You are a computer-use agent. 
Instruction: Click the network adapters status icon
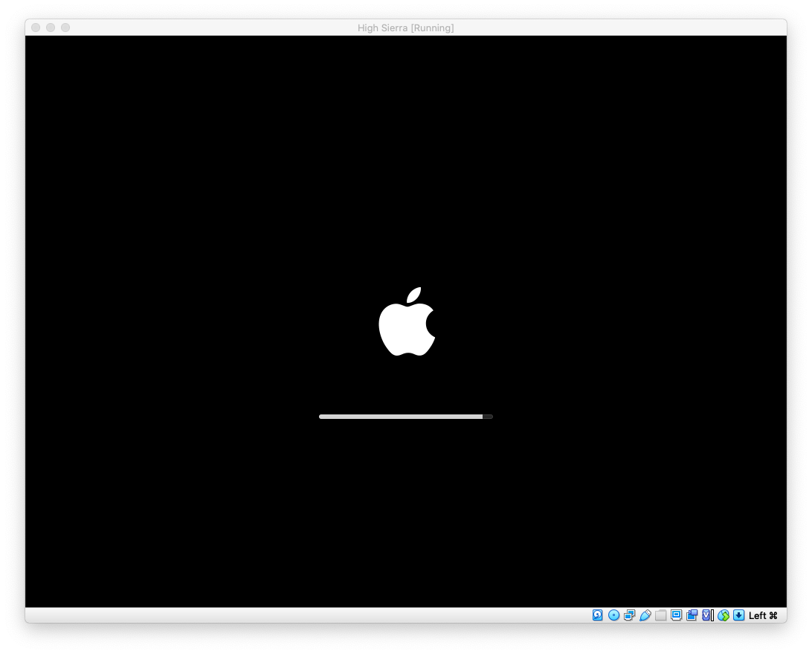[629, 615]
